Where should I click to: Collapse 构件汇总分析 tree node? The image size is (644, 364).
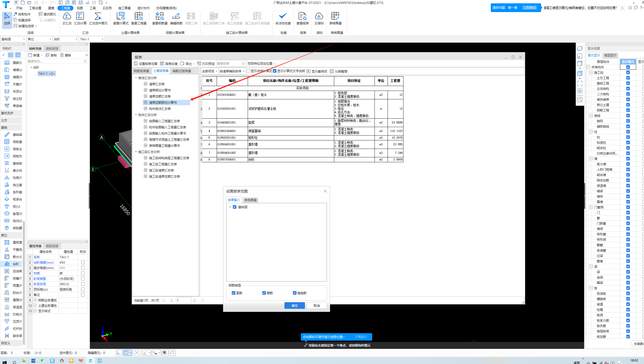pyautogui.click(x=136, y=115)
